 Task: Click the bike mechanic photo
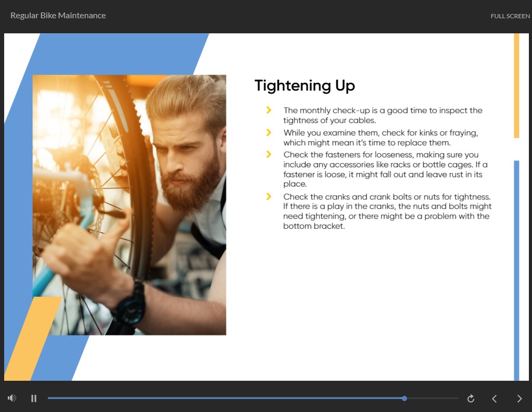(129, 205)
